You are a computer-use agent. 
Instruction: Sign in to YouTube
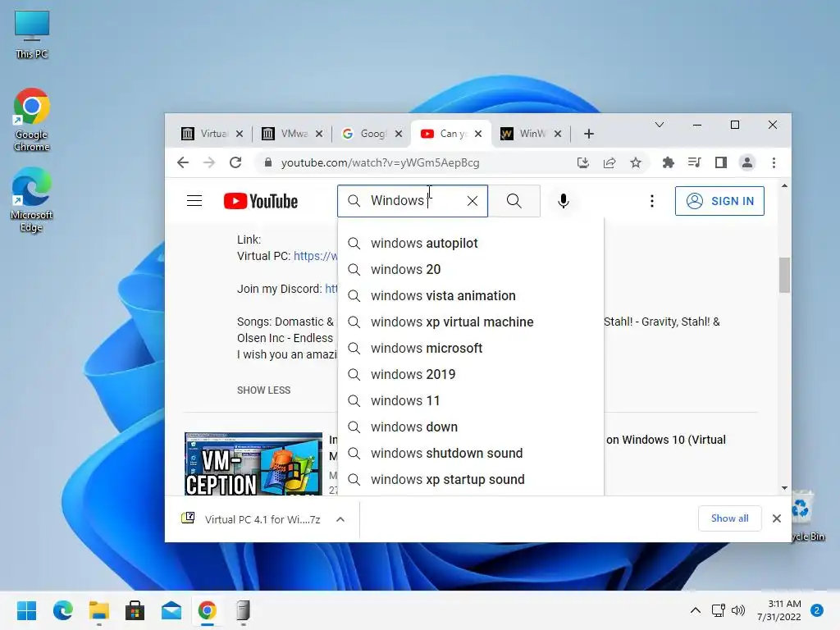point(719,201)
